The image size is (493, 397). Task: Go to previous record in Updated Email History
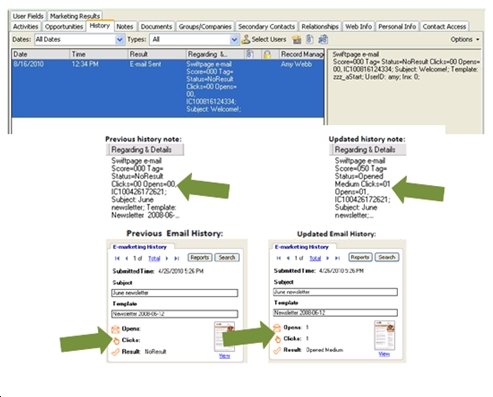pyautogui.click(x=288, y=258)
